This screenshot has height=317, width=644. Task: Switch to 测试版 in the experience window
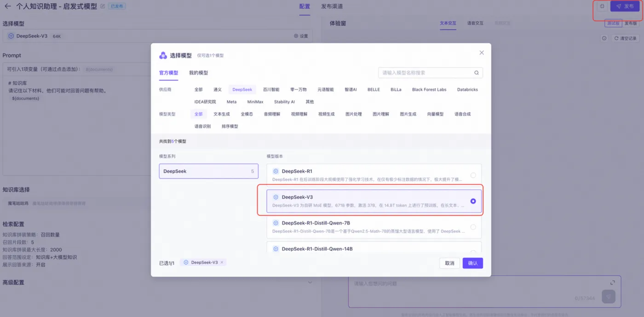tap(613, 23)
